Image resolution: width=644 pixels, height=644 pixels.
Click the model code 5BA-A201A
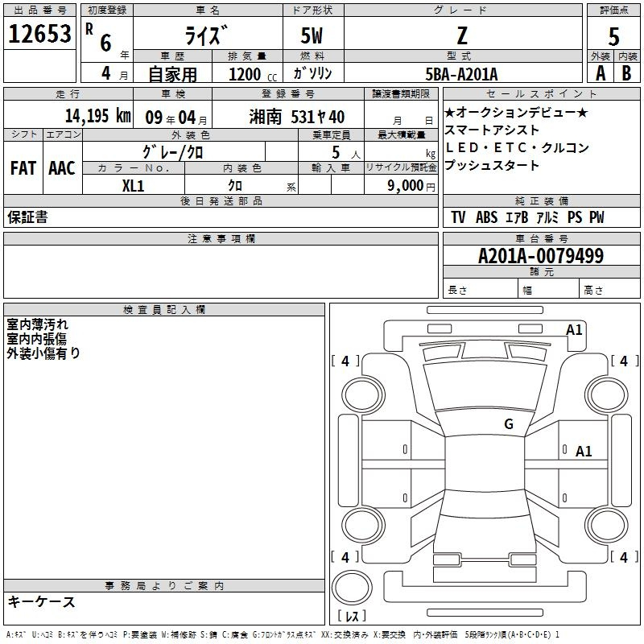[461, 73]
